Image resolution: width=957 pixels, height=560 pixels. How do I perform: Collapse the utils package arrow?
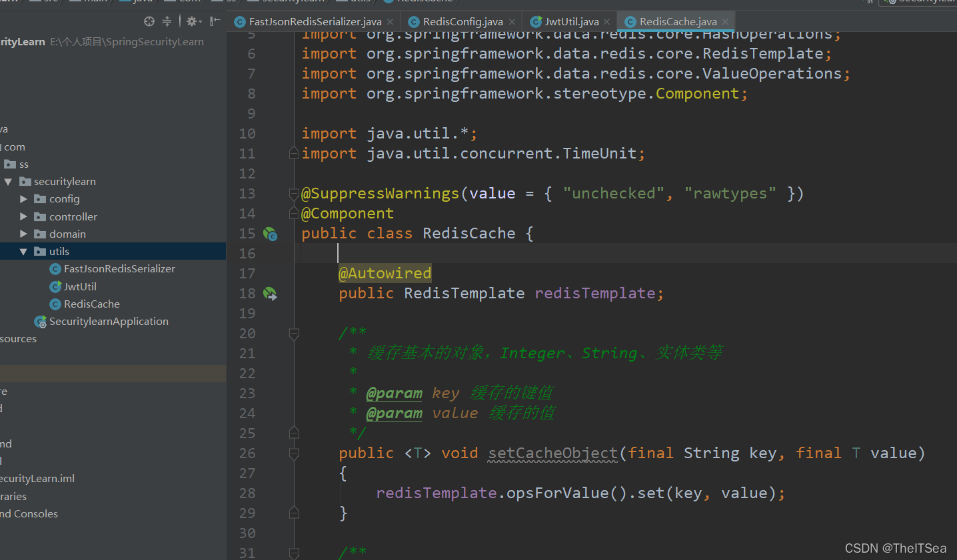tap(23, 251)
